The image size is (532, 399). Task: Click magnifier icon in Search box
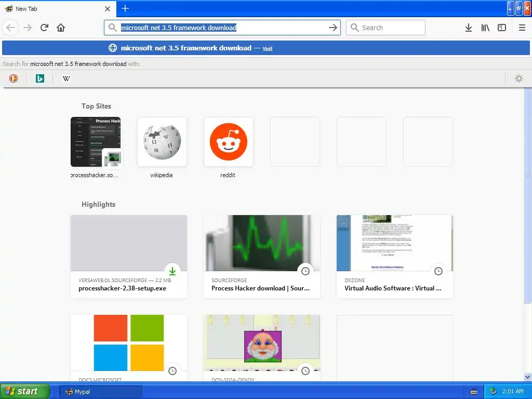(x=354, y=28)
